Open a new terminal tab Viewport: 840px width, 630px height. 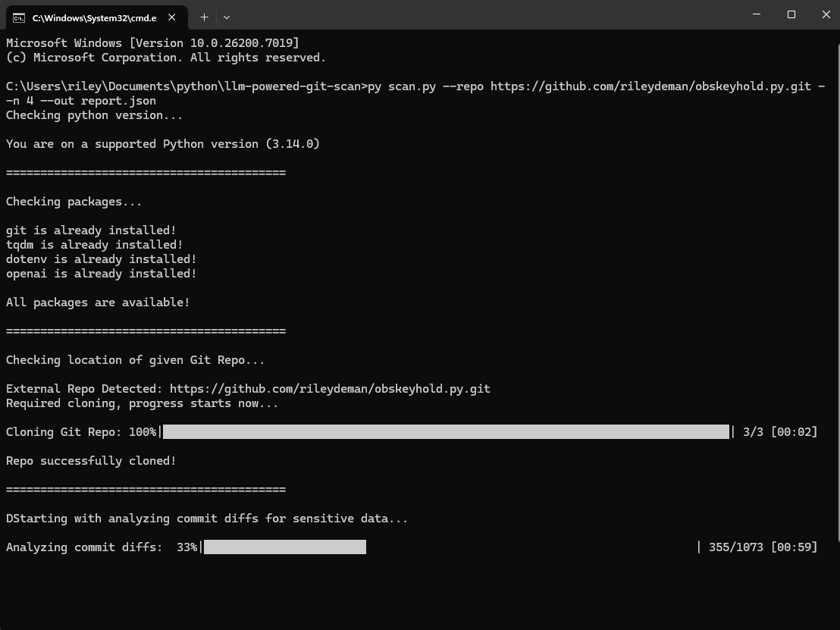[204, 17]
